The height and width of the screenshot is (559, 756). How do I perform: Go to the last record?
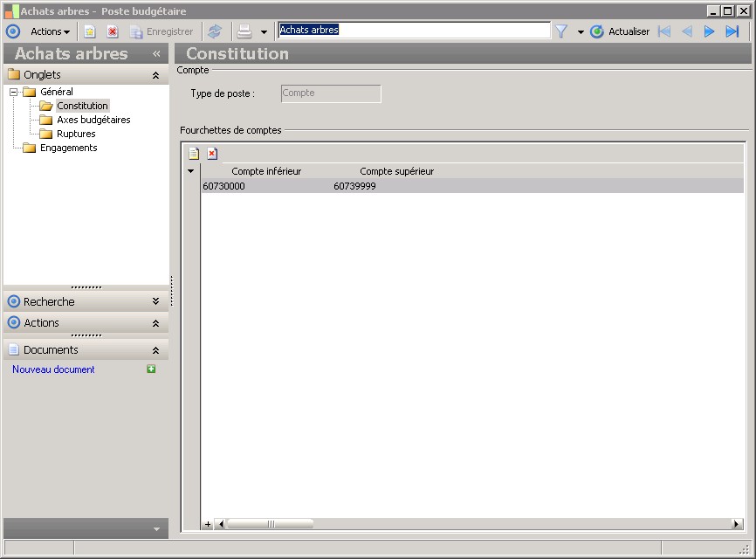coord(732,31)
